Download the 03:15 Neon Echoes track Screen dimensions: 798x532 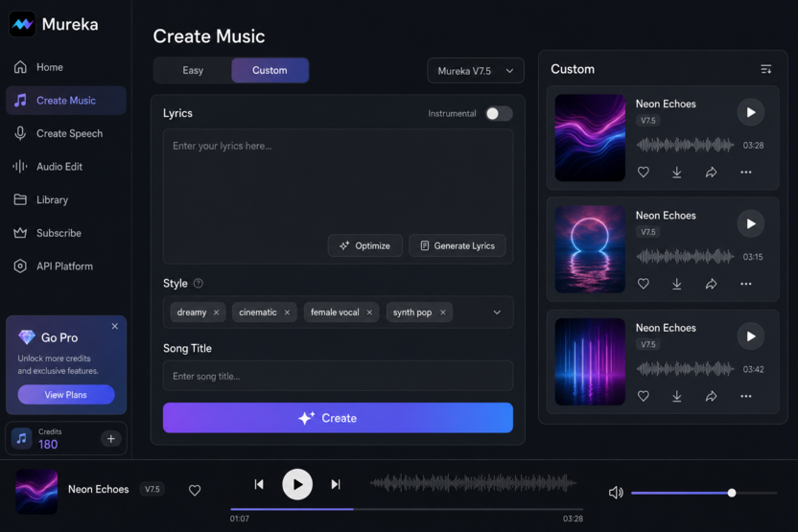(677, 284)
